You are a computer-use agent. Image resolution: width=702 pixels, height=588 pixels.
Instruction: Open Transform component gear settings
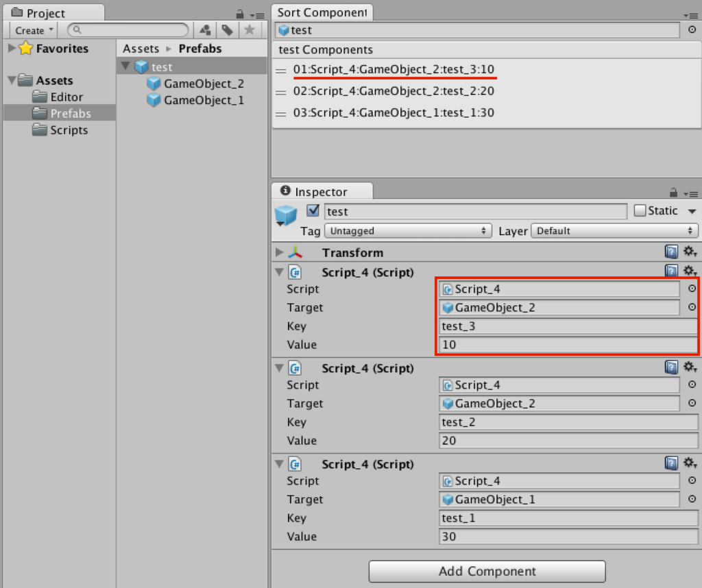click(690, 252)
